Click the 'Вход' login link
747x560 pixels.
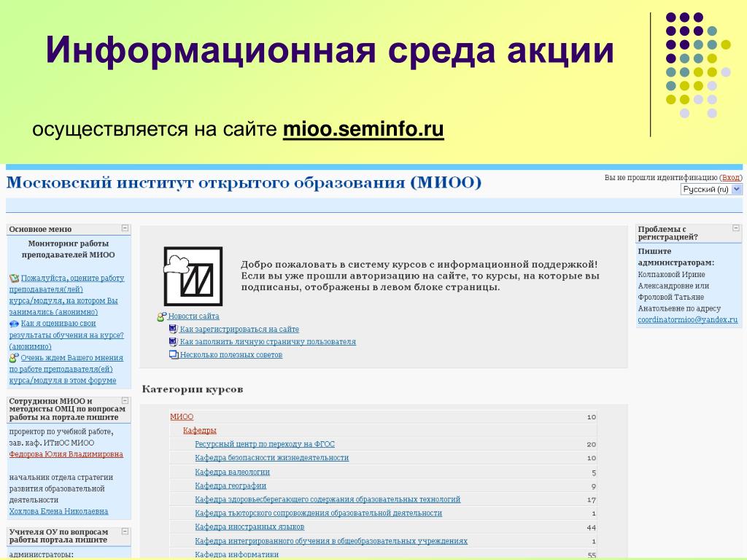coord(731,178)
